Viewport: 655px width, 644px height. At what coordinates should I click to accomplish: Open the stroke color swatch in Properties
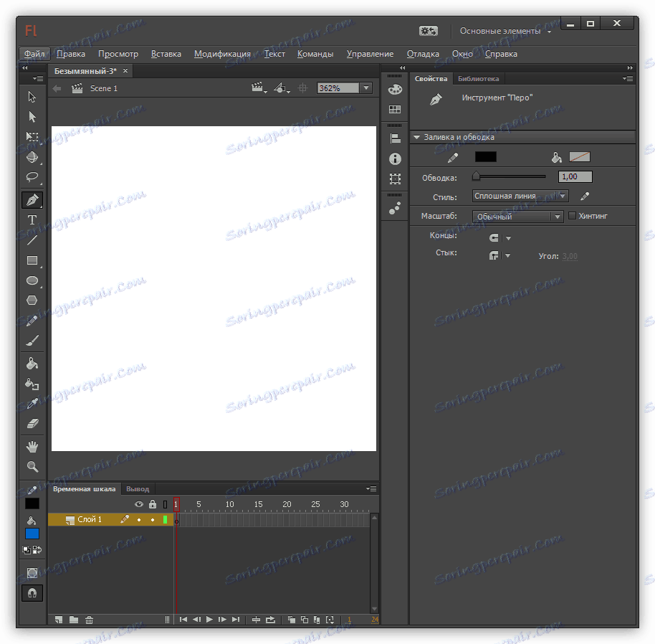pos(485,157)
